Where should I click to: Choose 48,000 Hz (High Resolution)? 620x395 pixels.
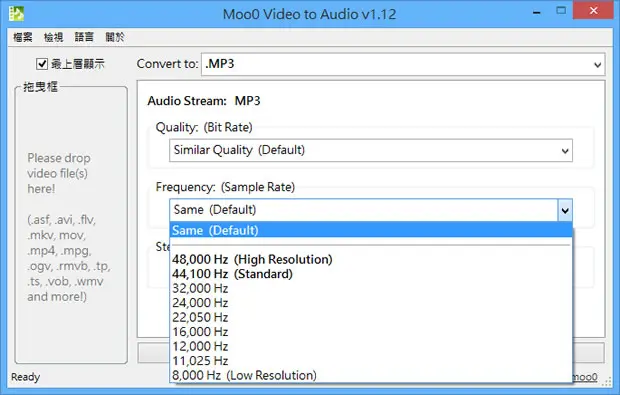click(x=371, y=259)
